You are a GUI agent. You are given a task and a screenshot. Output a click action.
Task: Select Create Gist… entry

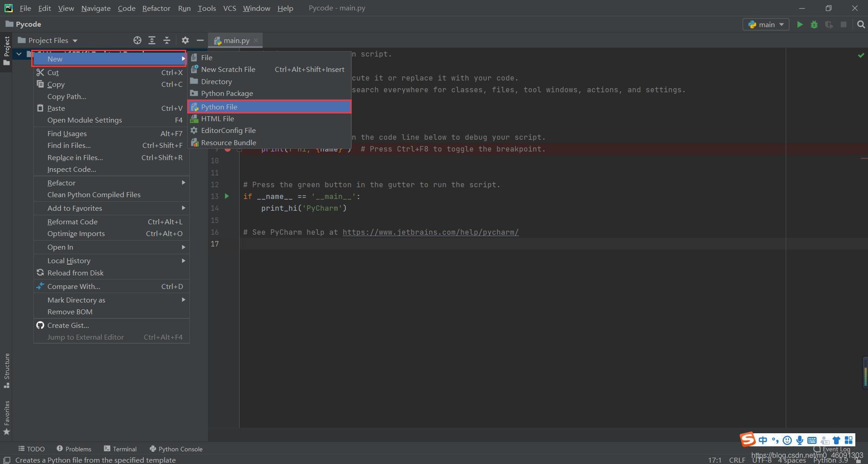tap(111, 325)
